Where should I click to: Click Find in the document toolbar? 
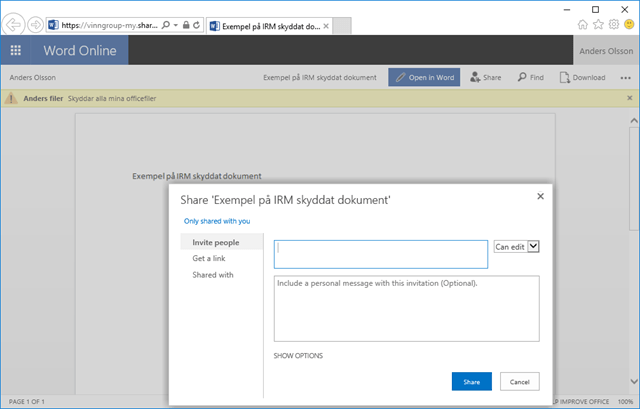pos(531,77)
